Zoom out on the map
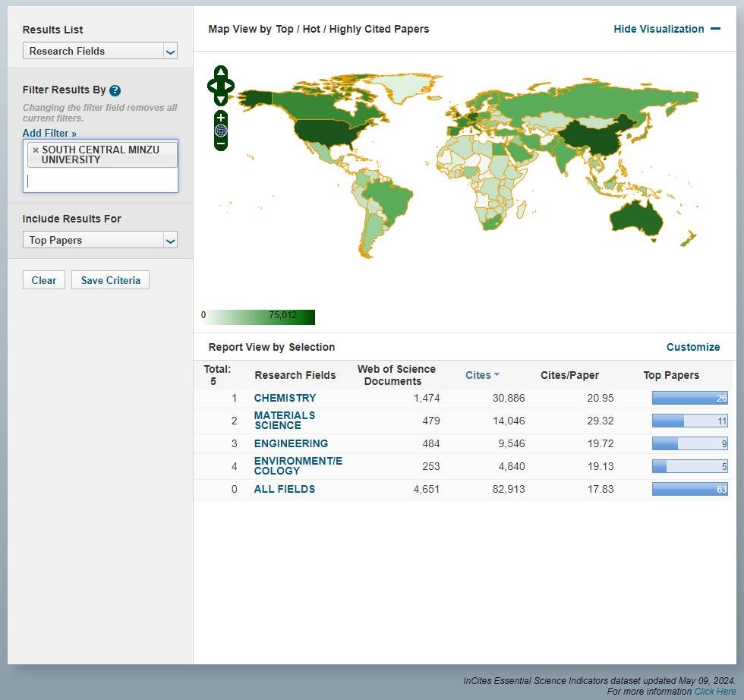The height and width of the screenshot is (700, 744). point(221,143)
